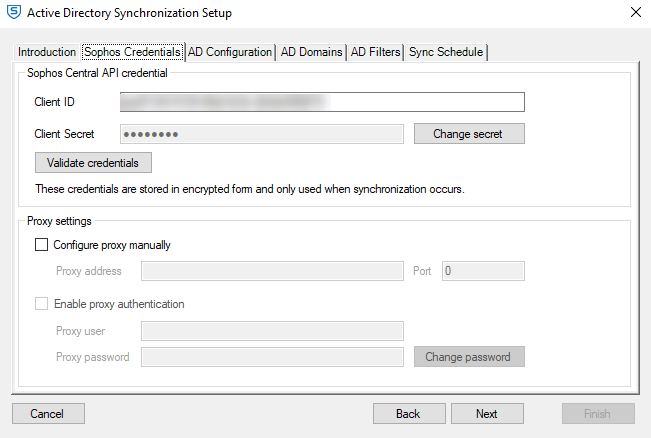
Task: Select the Port number field
Action: [483, 271]
